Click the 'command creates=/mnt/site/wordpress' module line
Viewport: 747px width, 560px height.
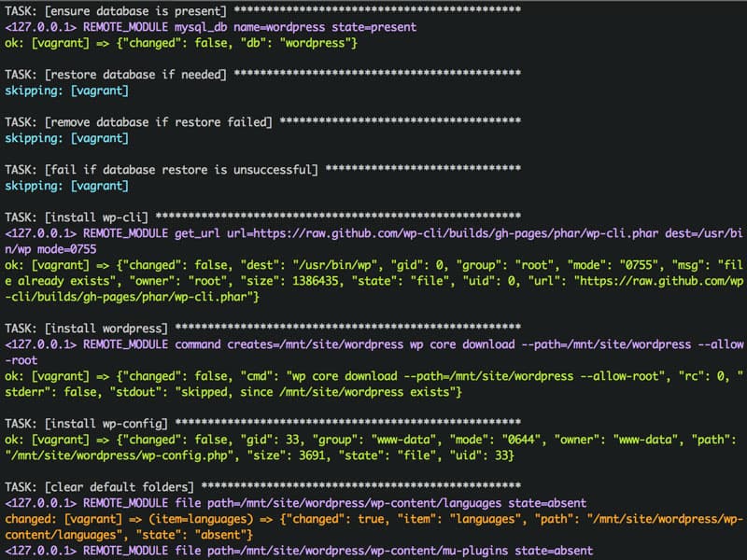point(280,344)
